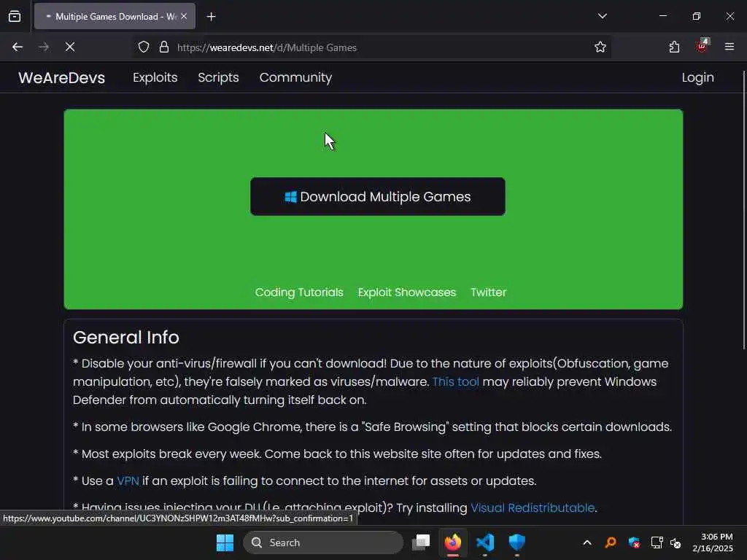Open Visual Studio Code from taskbar

click(485, 542)
